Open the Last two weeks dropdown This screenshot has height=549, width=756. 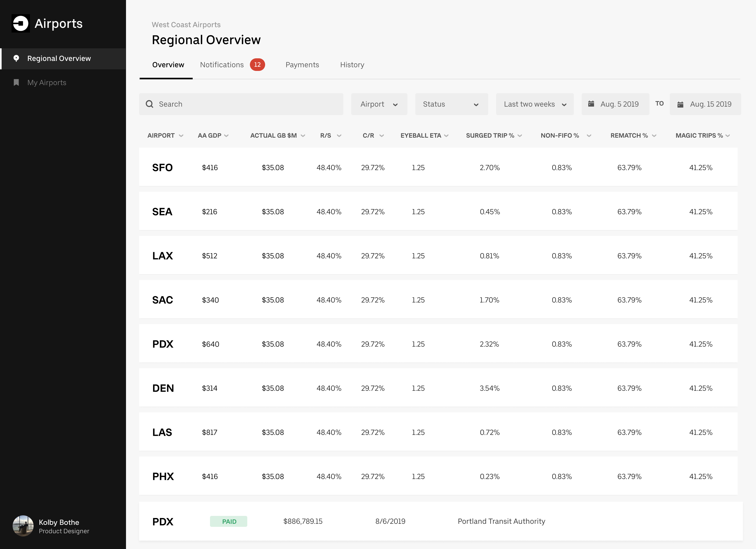pyautogui.click(x=535, y=104)
